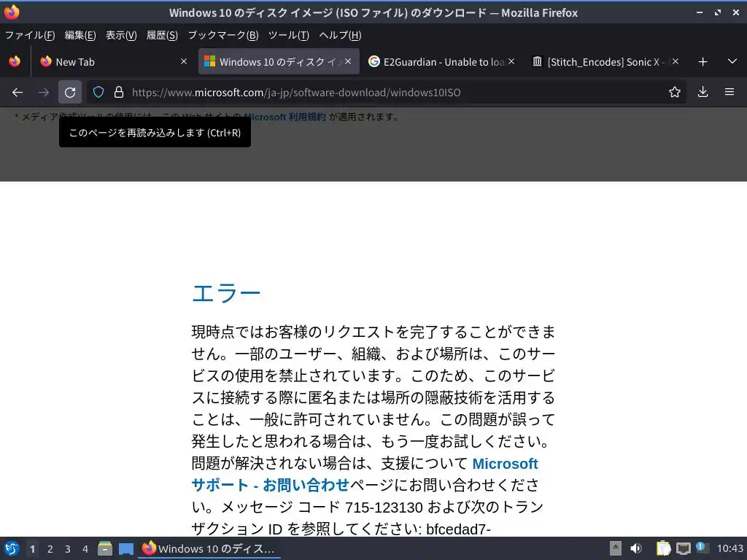
Task: Switch to virtual desktop 1
Action: point(32,548)
